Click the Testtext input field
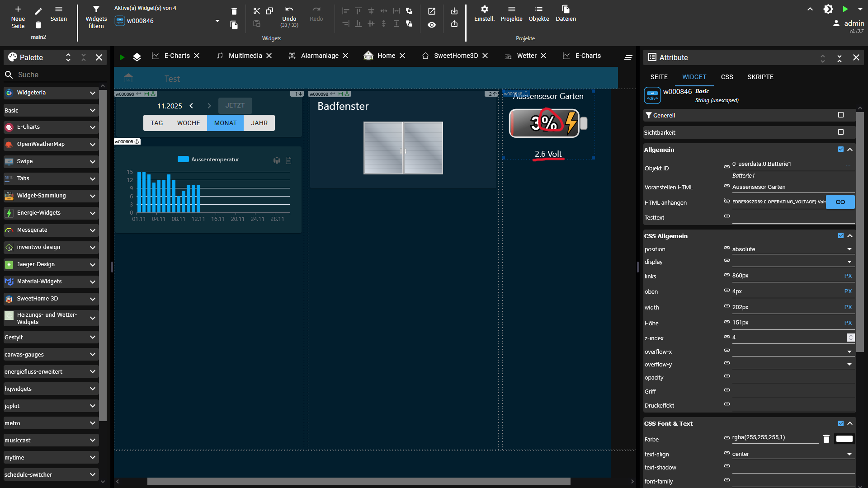This screenshot has width=868, height=488. click(x=791, y=217)
